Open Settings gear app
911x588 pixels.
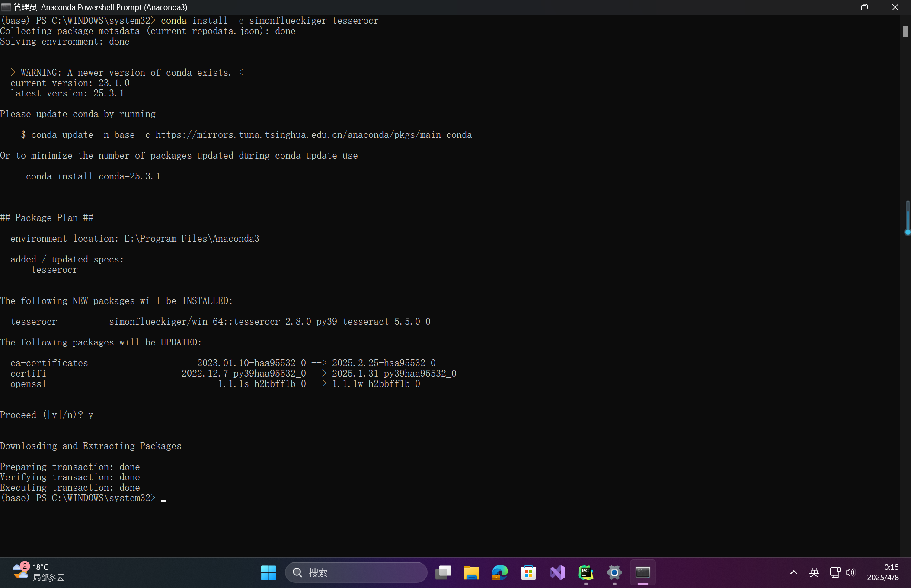[x=614, y=572]
